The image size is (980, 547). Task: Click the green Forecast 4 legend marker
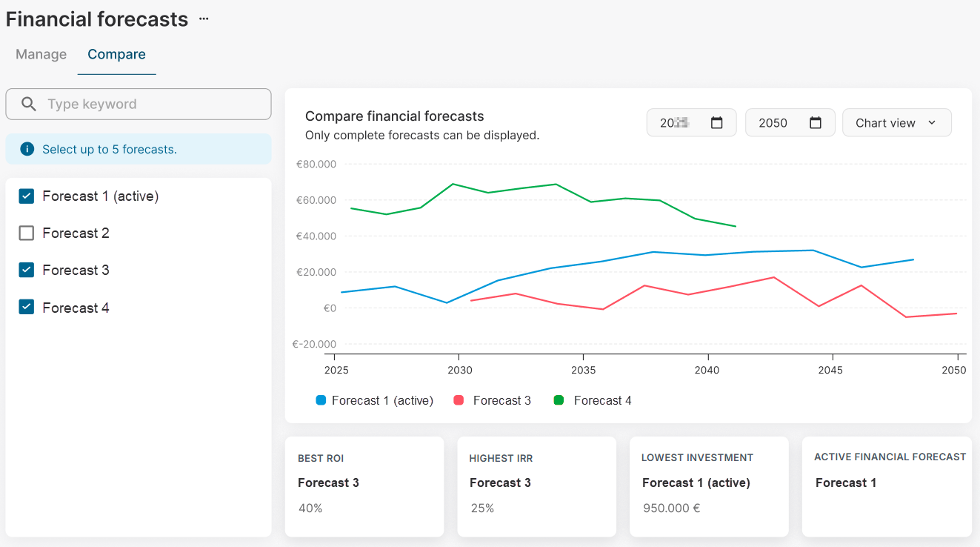[559, 400]
